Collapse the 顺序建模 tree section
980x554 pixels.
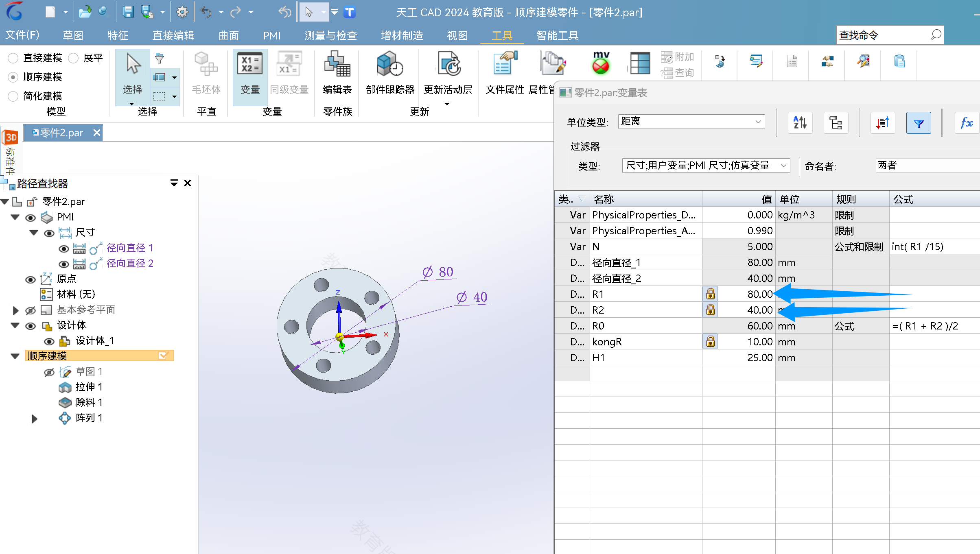pos(15,356)
